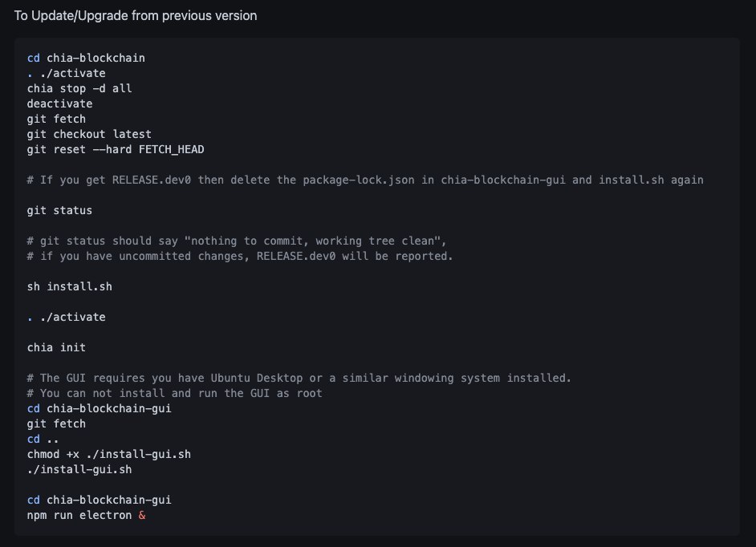This screenshot has height=547, width=756.
Task: Click the "npm run electron" command text
Action: (x=79, y=515)
